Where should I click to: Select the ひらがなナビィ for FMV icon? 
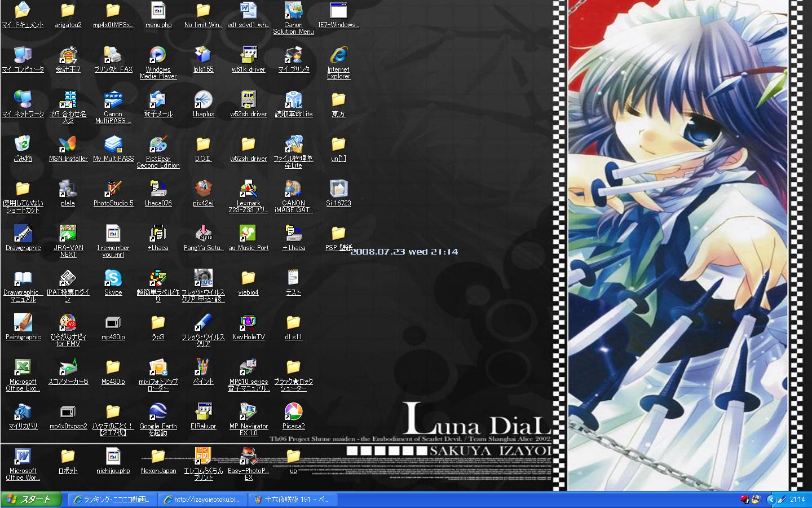68,322
